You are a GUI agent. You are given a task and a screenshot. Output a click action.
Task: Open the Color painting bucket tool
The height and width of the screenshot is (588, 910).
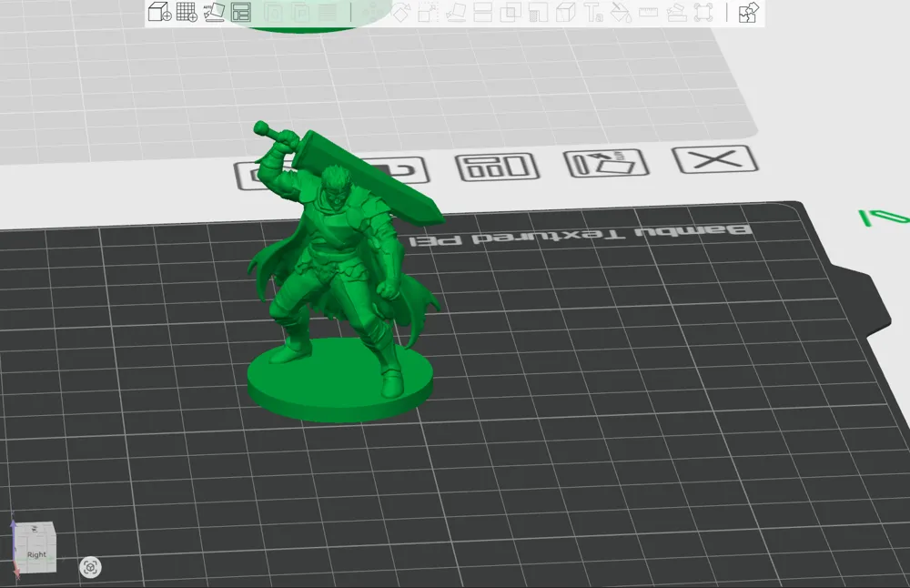621,12
